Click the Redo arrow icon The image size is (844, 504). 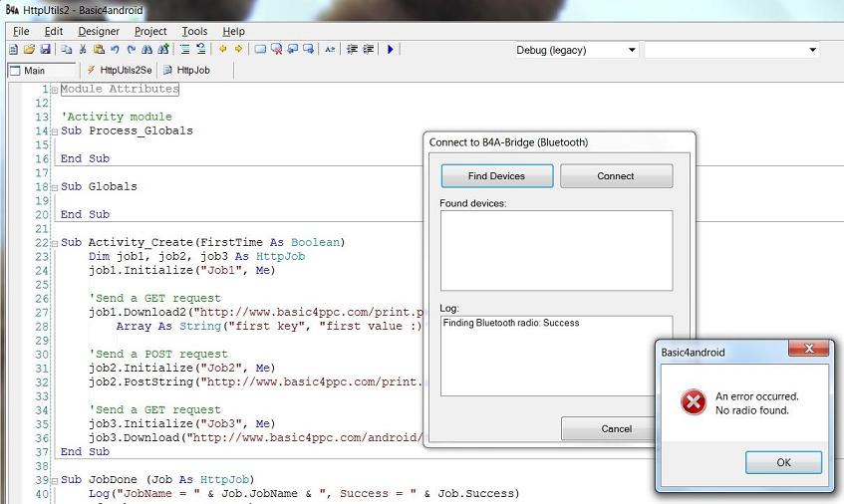point(131,50)
